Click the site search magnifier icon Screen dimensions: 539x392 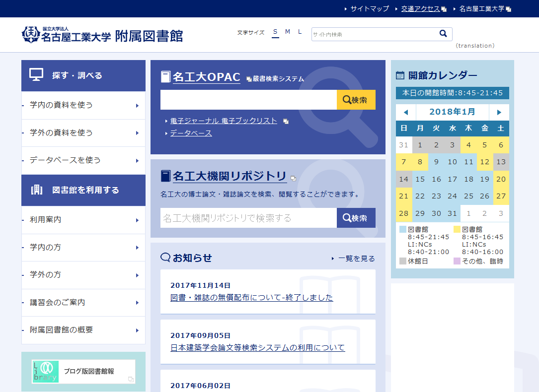click(443, 34)
